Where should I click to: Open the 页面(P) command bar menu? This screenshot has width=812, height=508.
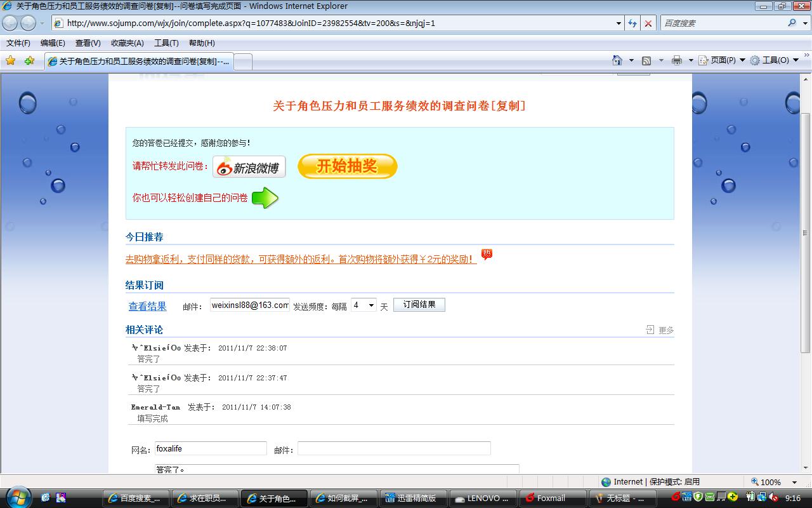(x=722, y=60)
